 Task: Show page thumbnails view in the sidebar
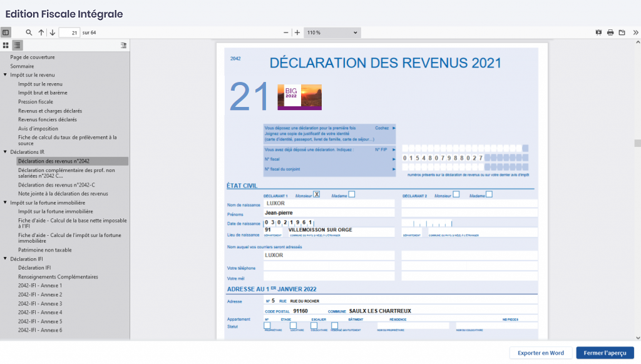click(6, 45)
